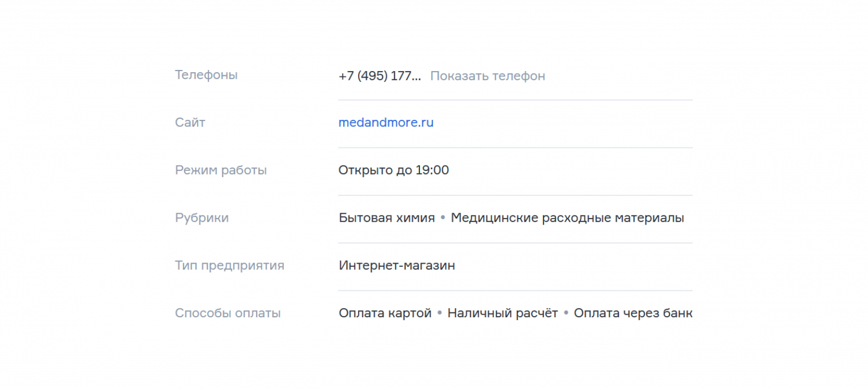The width and height of the screenshot is (868, 390).
Task: Open the "Медицинские расходные материалы" category
Action: [567, 218]
